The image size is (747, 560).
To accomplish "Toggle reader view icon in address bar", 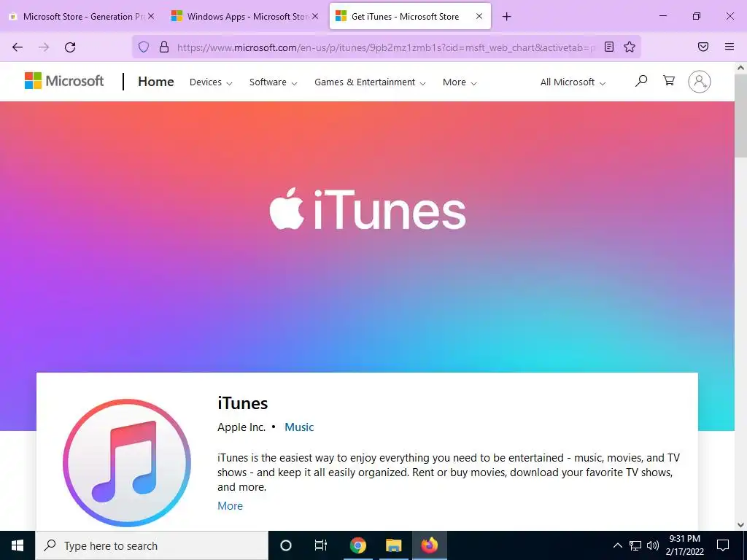I will click(x=609, y=47).
